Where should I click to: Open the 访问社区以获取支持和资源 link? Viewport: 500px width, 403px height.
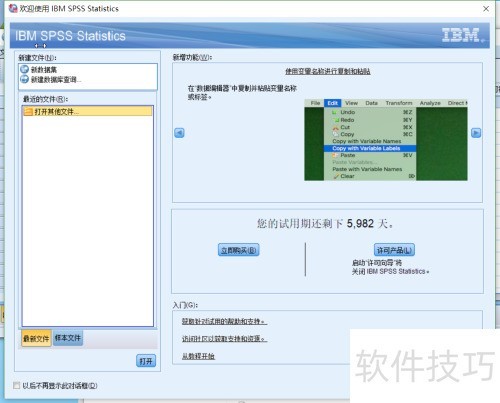(224, 339)
